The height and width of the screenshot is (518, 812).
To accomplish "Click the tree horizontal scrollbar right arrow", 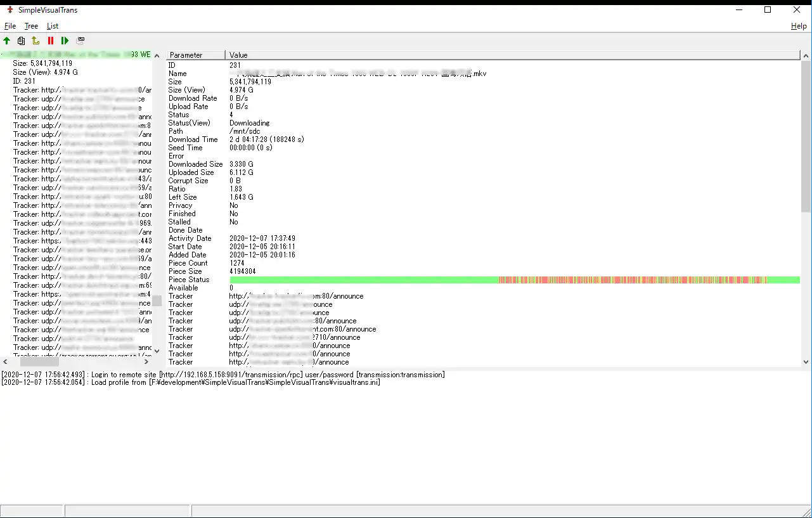I will point(147,363).
